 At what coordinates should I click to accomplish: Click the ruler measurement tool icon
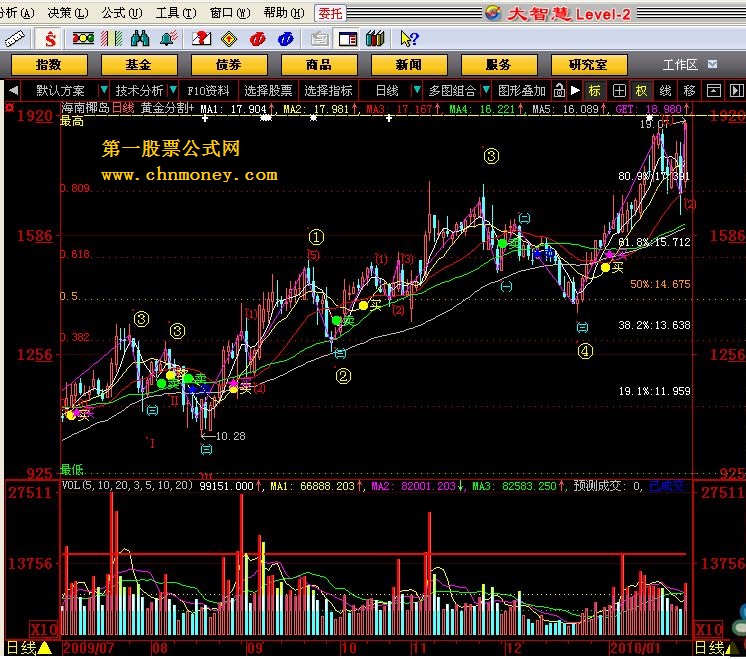tap(15, 39)
